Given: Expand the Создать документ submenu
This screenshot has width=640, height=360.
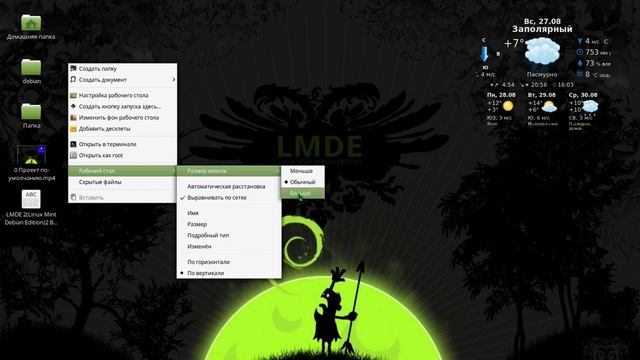Looking at the screenshot, I should pyautogui.click(x=122, y=80).
